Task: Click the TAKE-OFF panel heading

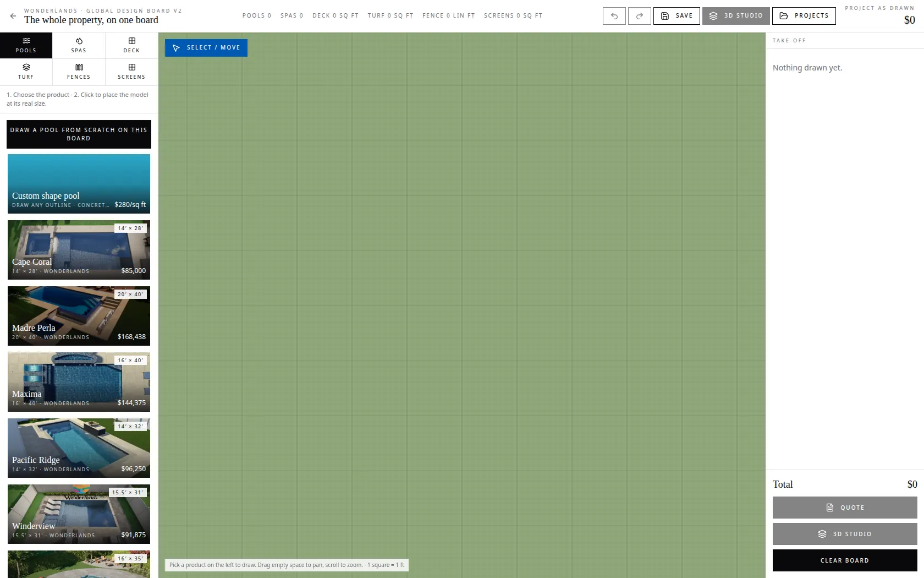Action: tap(789, 41)
